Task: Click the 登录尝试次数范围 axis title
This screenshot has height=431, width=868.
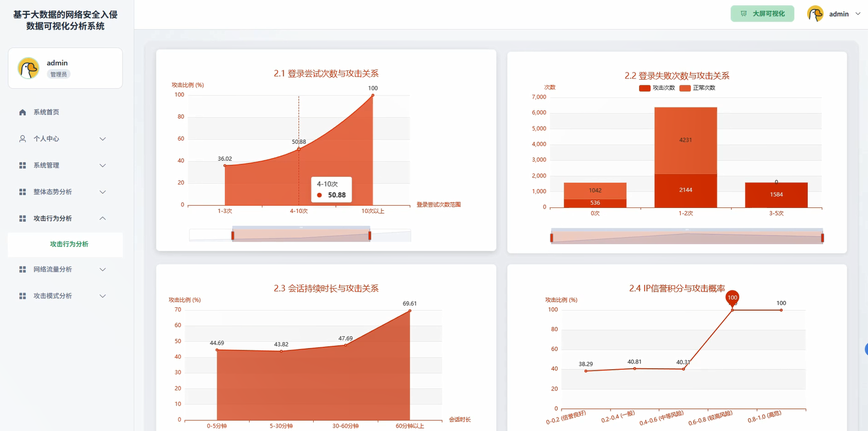Action: tap(438, 205)
